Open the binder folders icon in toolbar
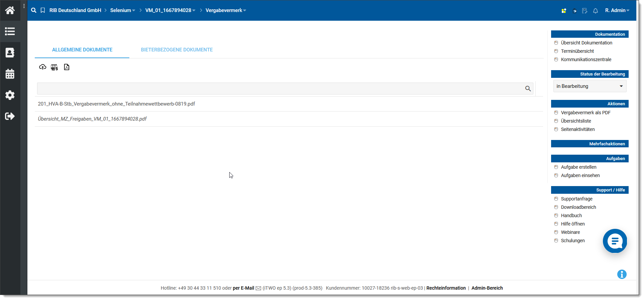Viewport: 644px width, 300px height. (x=54, y=67)
